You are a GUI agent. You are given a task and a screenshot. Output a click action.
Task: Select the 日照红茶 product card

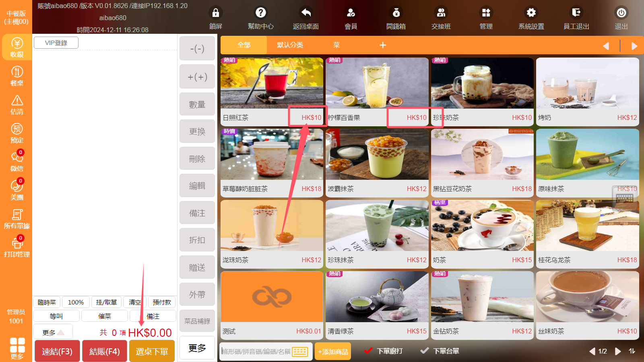[x=272, y=92]
